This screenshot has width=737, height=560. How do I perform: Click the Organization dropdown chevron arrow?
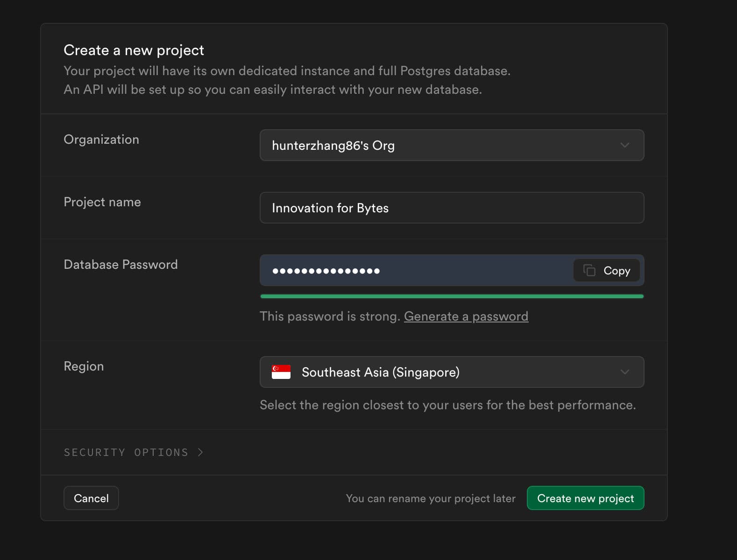[624, 145]
